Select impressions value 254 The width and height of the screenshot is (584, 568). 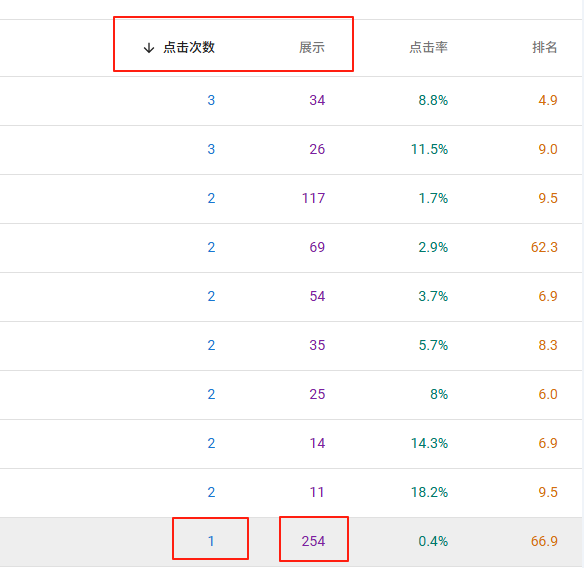point(313,541)
